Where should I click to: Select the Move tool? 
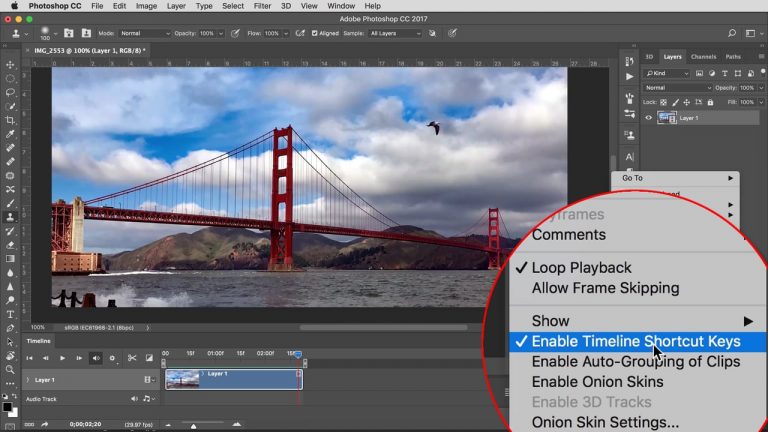[x=10, y=64]
